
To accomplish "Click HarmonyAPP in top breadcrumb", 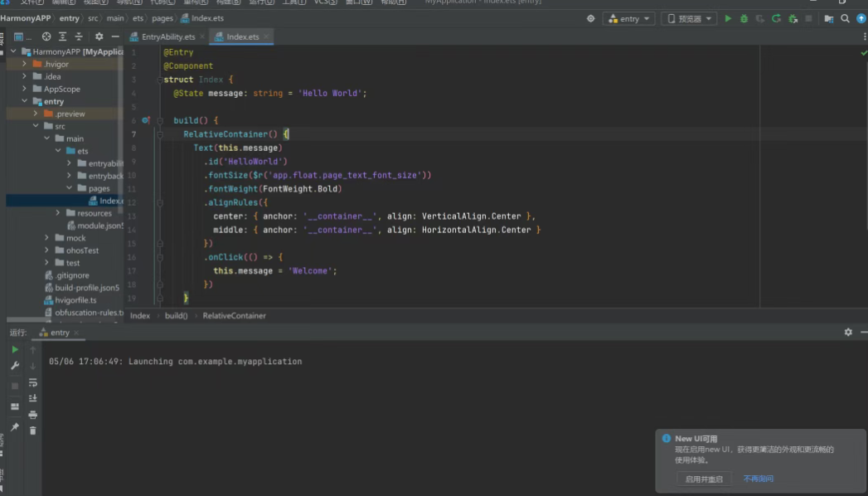I will pyautogui.click(x=26, y=18).
